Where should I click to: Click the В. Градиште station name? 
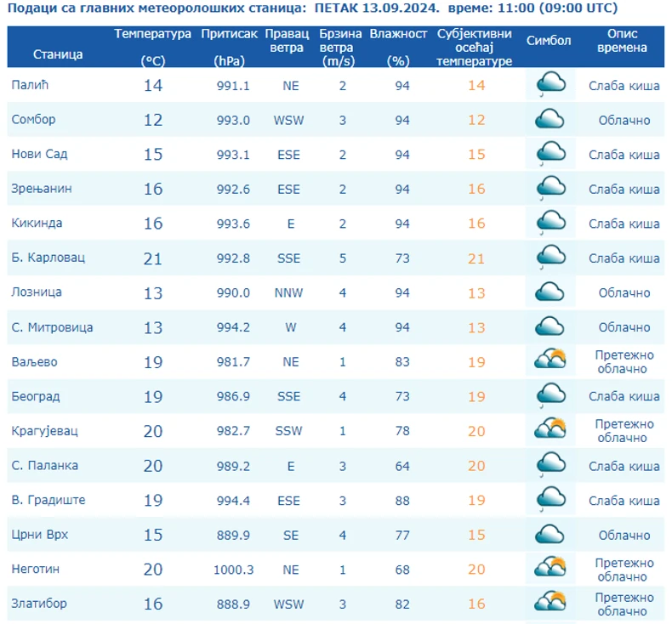[48, 500]
